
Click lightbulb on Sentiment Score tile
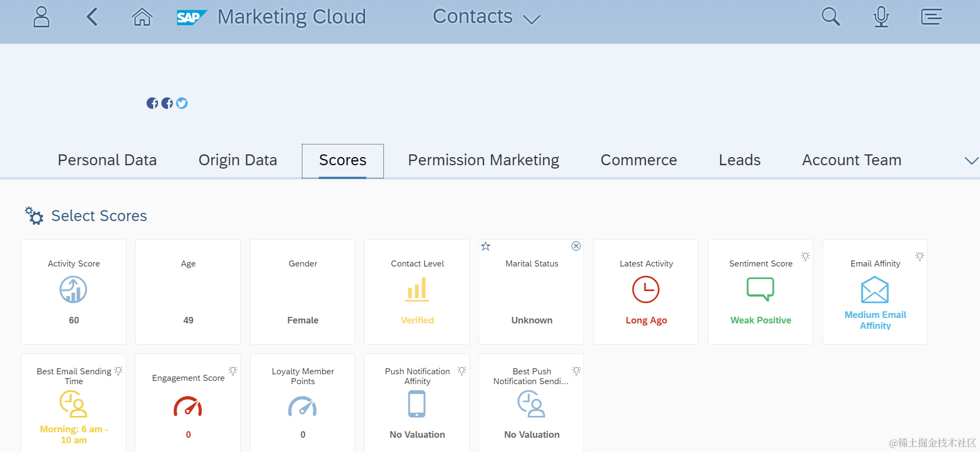coord(805,256)
